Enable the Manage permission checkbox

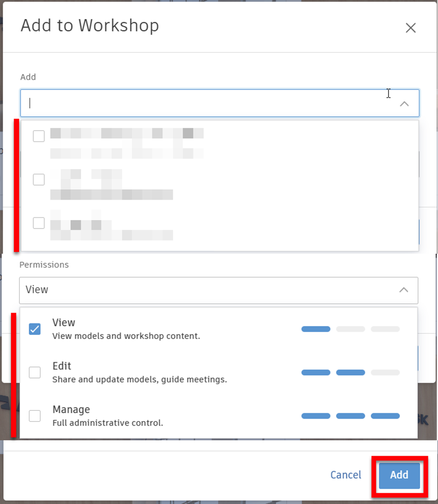point(35,416)
